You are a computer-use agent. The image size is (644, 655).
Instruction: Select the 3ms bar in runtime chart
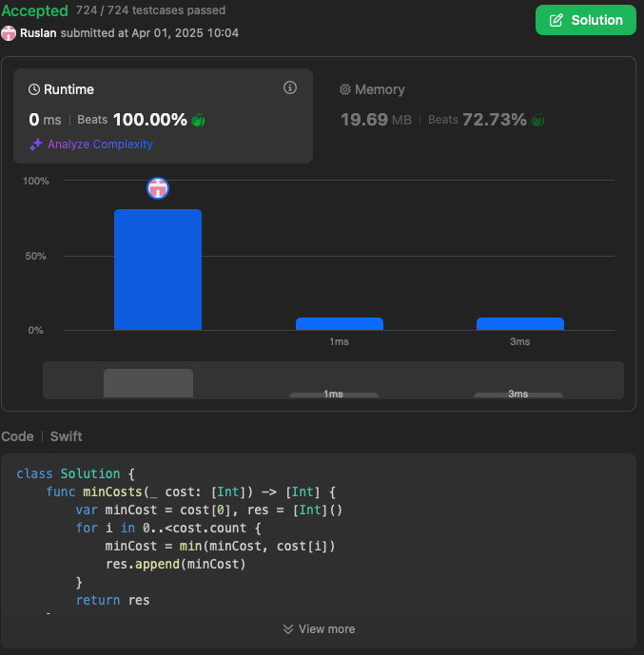click(519, 323)
